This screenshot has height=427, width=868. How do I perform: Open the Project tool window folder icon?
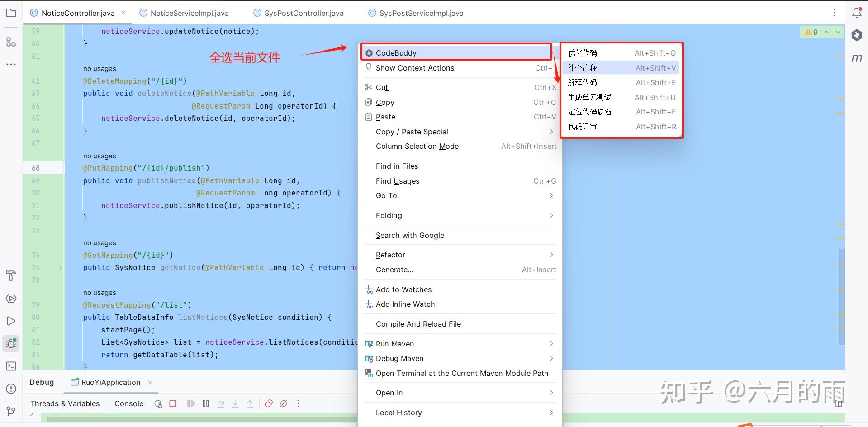click(x=11, y=13)
